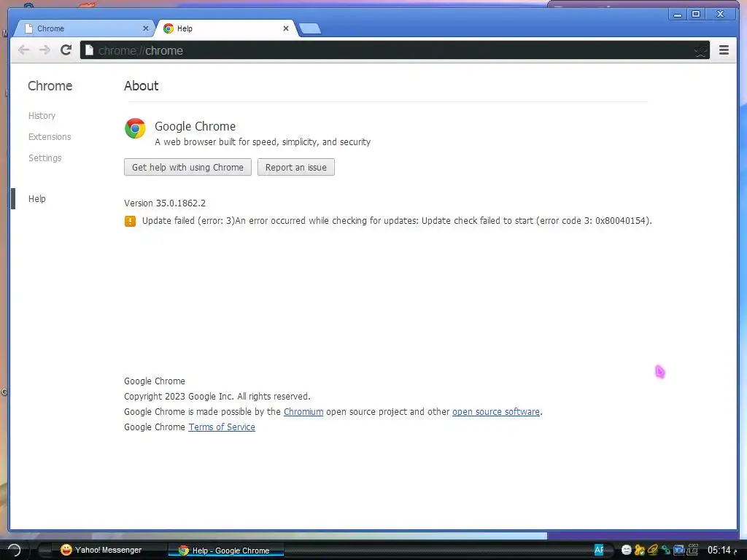Viewport: 747px width, 560px height.
Task: Click the gray devices tray icon
Action: tap(692, 550)
